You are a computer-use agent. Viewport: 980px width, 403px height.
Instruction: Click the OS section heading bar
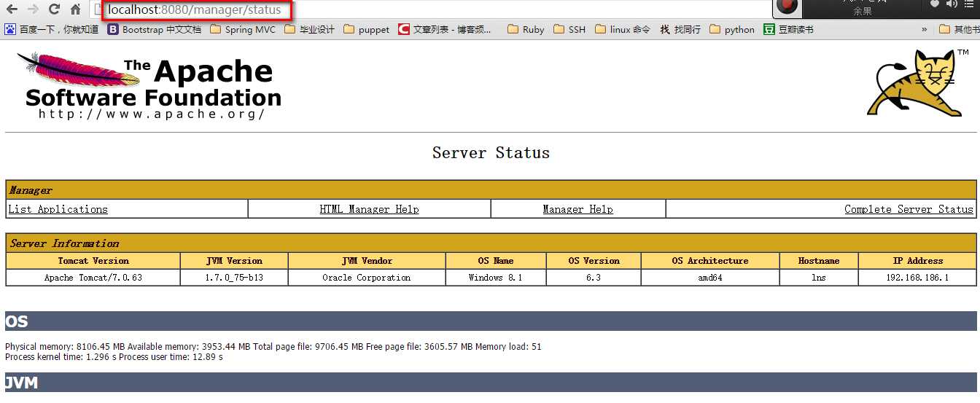click(491, 321)
